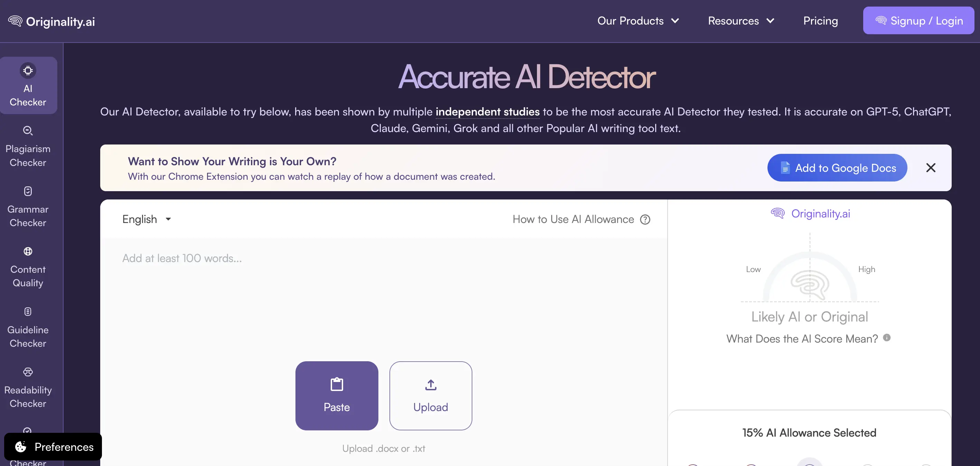This screenshot has height=466, width=980.
Task: Click the Originality.ai logo in header
Action: 51,21
